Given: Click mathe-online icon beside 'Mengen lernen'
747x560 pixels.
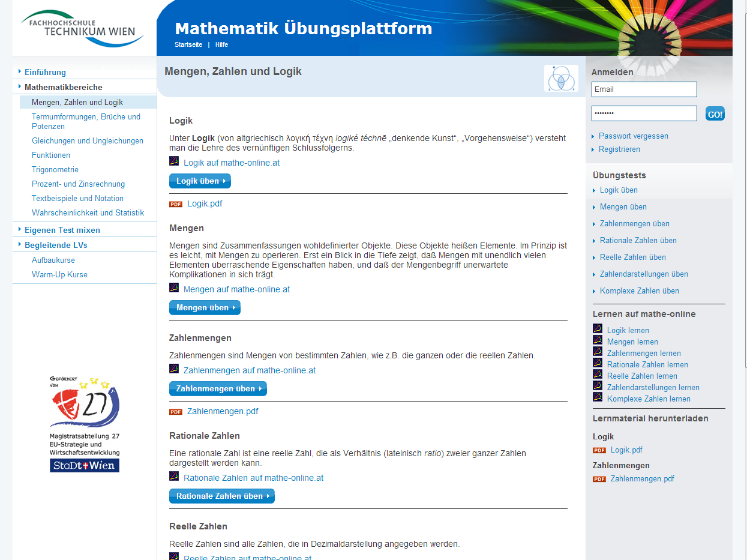Looking at the screenshot, I should 598,340.
